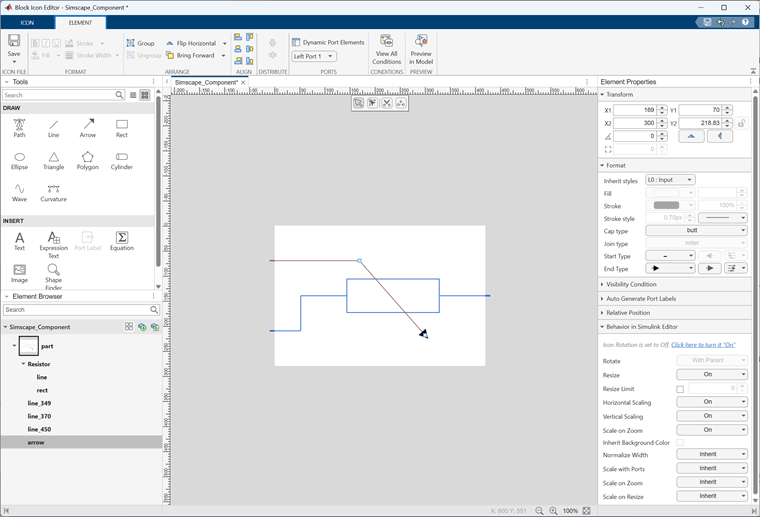This screenshot has width=760, height=517.
Task: Click the Stroke style line preview dropdown
Action: click(x=722, y=218)
